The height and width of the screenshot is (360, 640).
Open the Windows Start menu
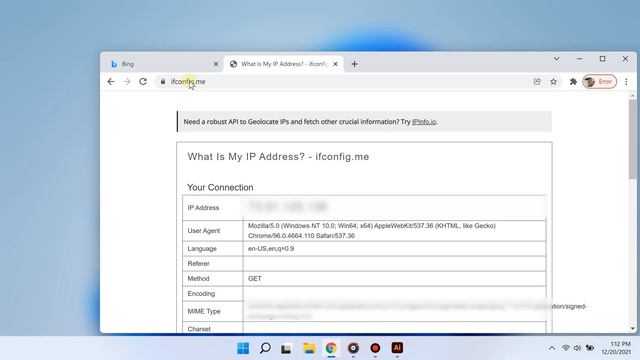click(x=243, y=348)
